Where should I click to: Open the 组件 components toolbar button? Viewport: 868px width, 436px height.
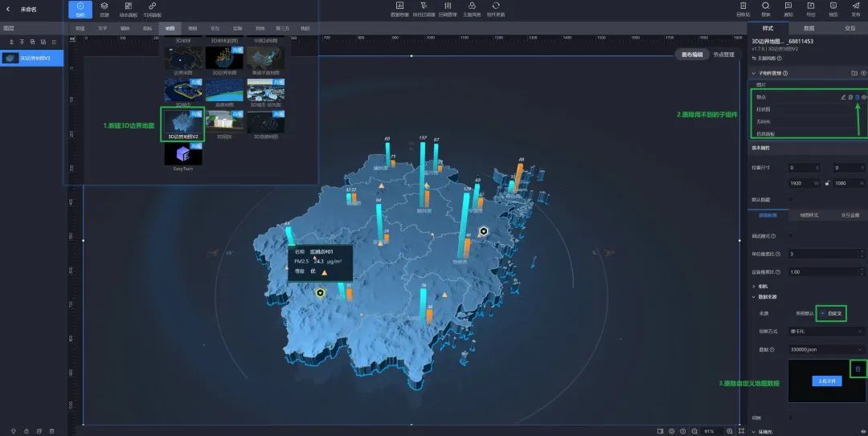point(80,10)
